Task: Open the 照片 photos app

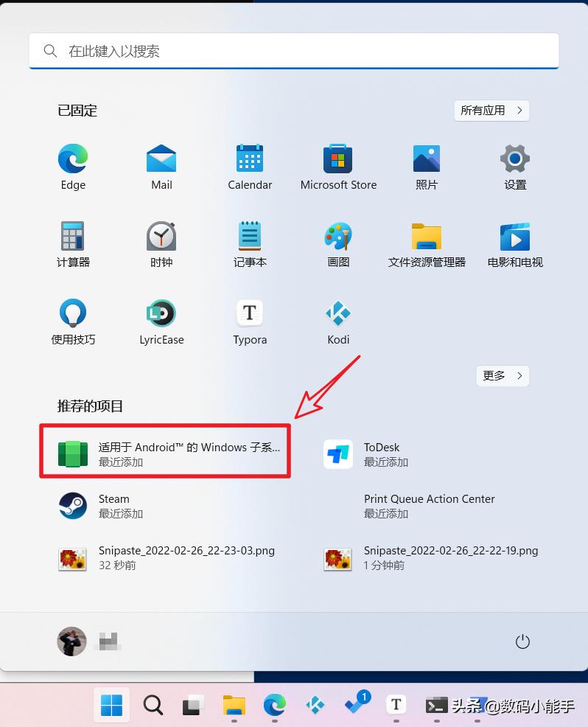Action: [x=427, y=167]
